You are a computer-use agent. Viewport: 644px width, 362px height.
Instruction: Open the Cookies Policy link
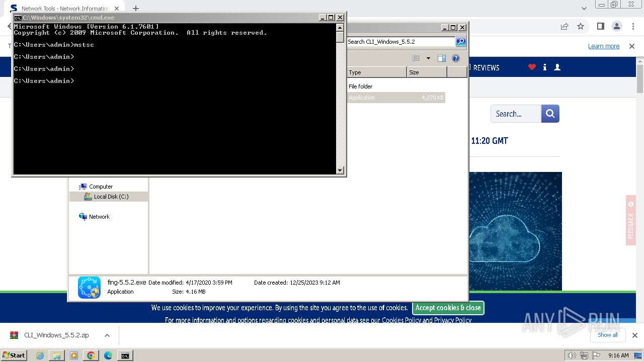[401, 320]
